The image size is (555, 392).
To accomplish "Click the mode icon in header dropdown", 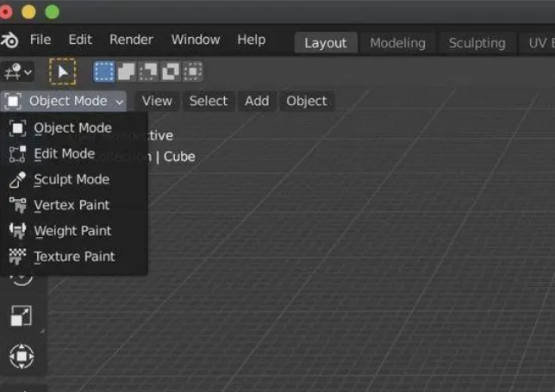I will (x=13, y=101).
